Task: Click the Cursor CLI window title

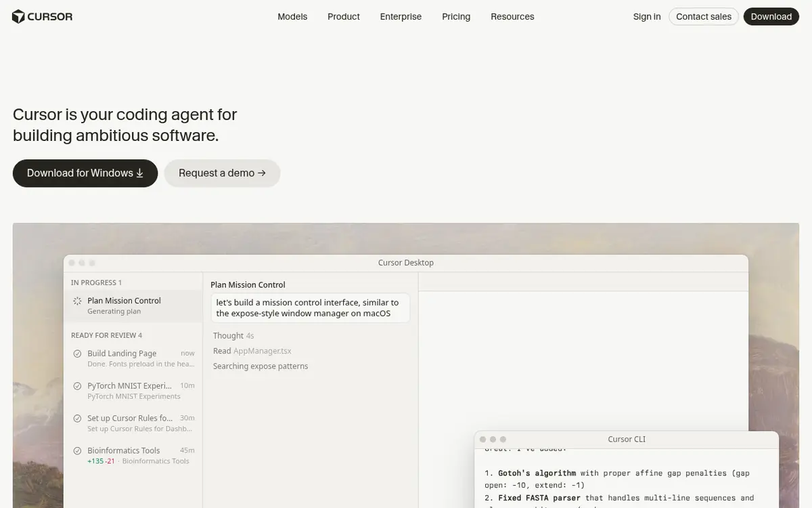Action: click(627, 439)
